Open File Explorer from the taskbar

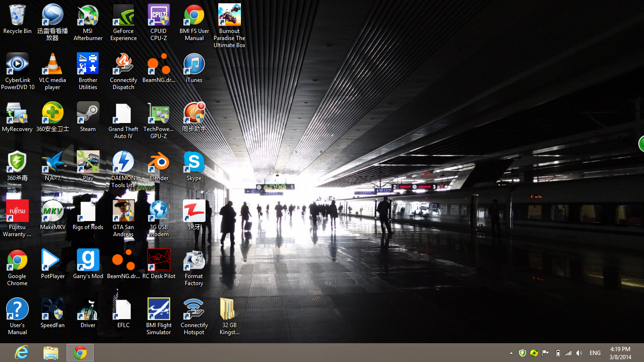(50, 353)
